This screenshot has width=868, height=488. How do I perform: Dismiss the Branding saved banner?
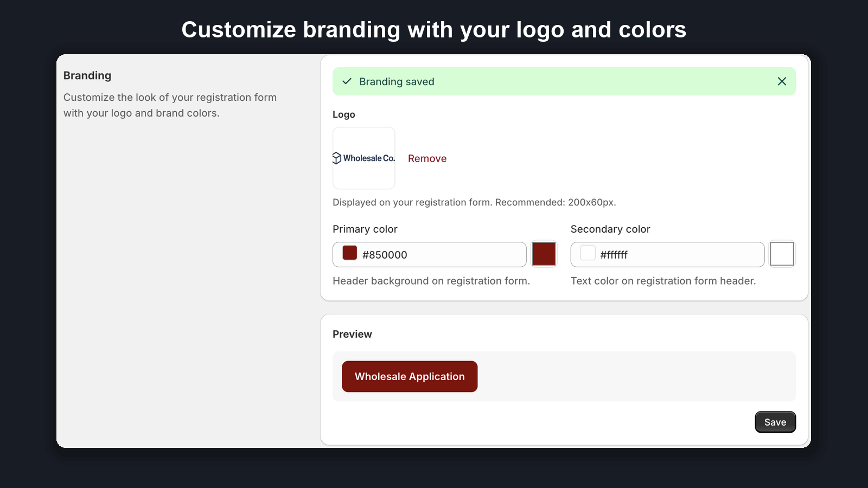[x=782, y=81]
